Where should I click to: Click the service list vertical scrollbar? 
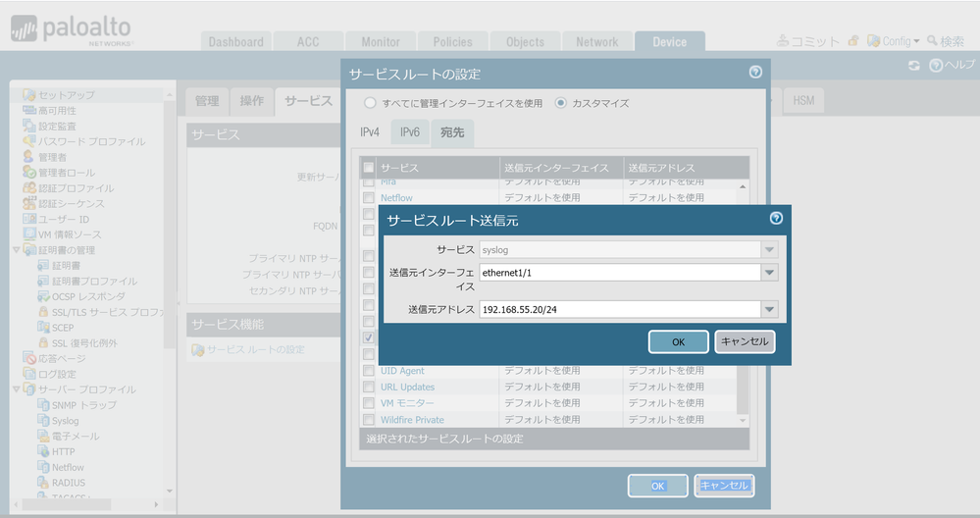click(x=743, y=294)
